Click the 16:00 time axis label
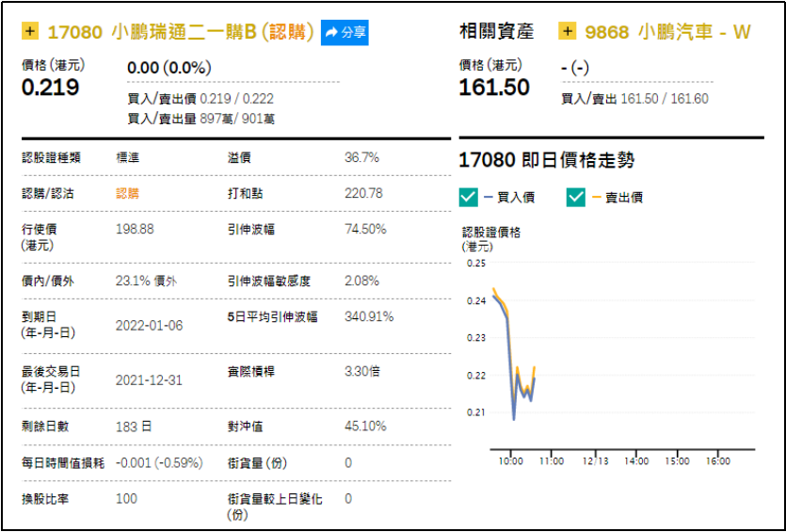Viewport: 786px width, 532px height. (717, 460)
